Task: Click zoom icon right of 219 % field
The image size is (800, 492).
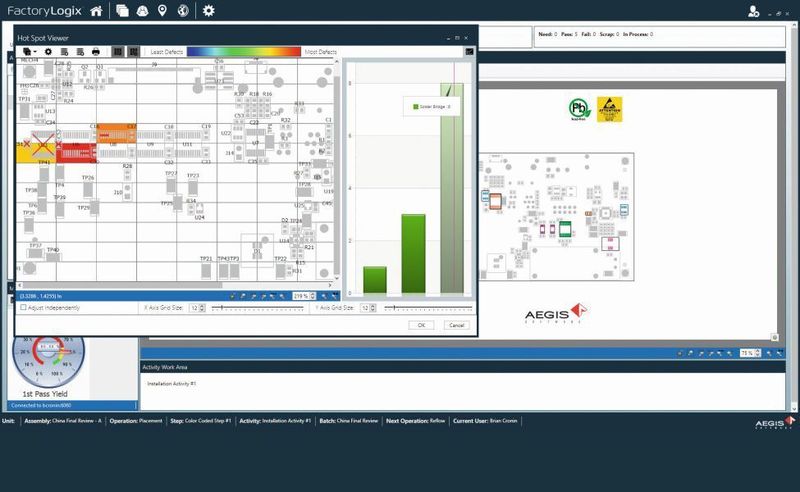Action: [324, 296]
